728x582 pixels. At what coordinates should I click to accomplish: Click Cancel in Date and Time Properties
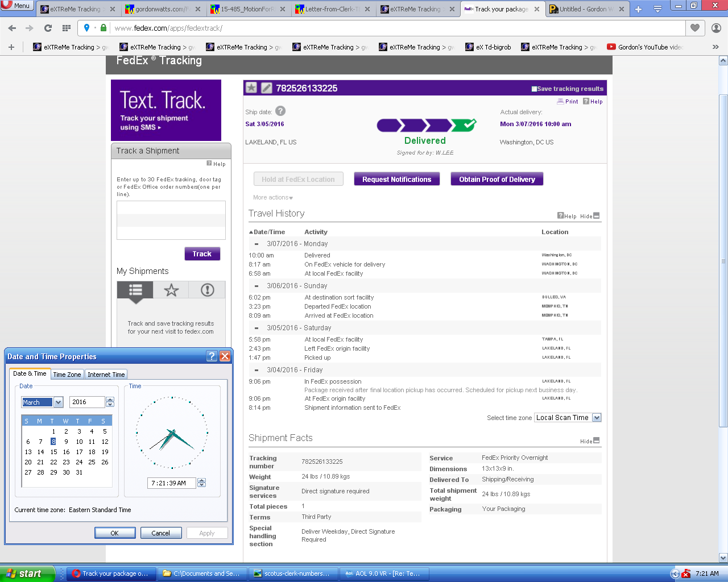coord(161,533)
